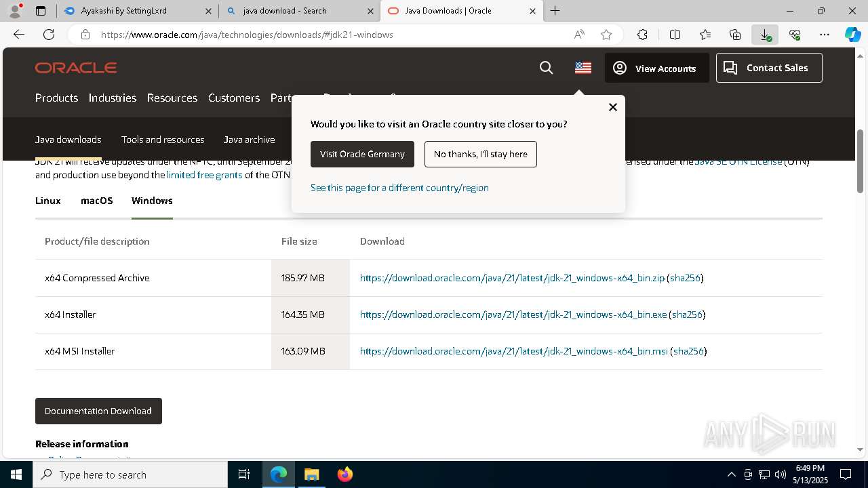Screen dimensions: 868x488
Task: Close the java download Search tab
Action: coord(370,11)
